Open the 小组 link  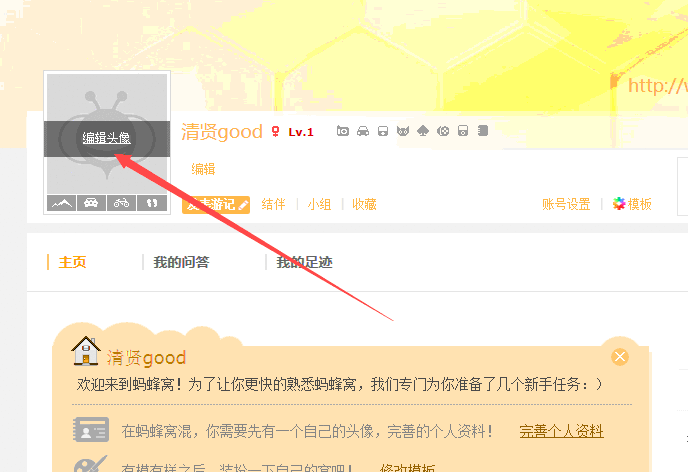pyautogui.click(x=319, y=204)
